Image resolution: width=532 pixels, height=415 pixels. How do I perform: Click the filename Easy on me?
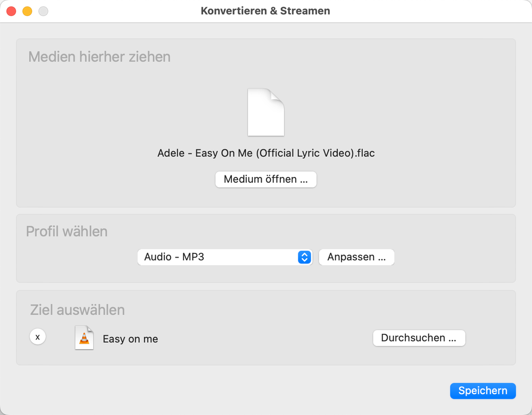pyautogui.click(x=130, y=338)
